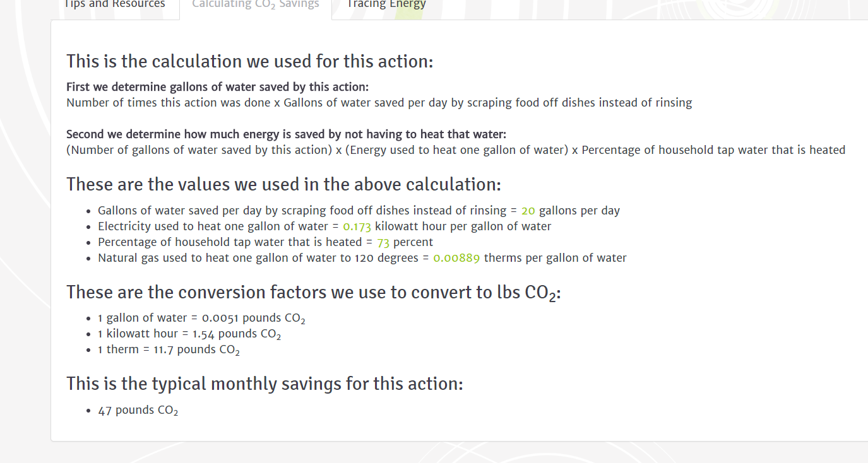Click the '47 pounds CO2' result
Screen dimensions: 868x463
tap(138, 411)
